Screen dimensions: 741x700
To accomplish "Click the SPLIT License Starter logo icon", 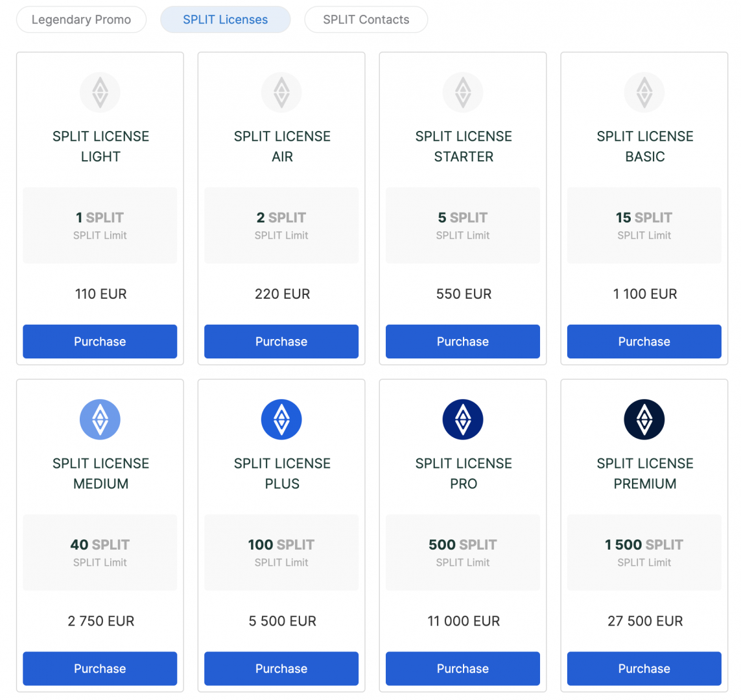I will [x=463, y=92].
